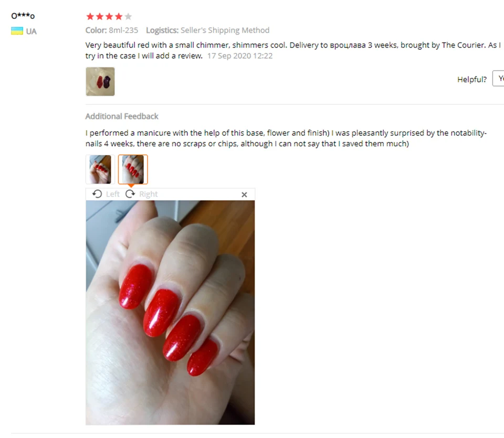
Task: Close the enlarged photo viewer
Action: tap(244, 195)
